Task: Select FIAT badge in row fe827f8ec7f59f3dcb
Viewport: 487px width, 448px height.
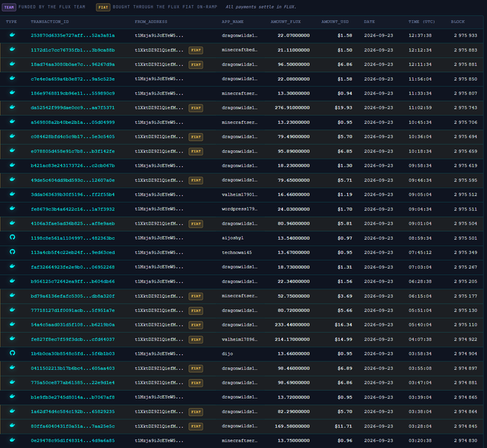Action: [x=196, y=340]
